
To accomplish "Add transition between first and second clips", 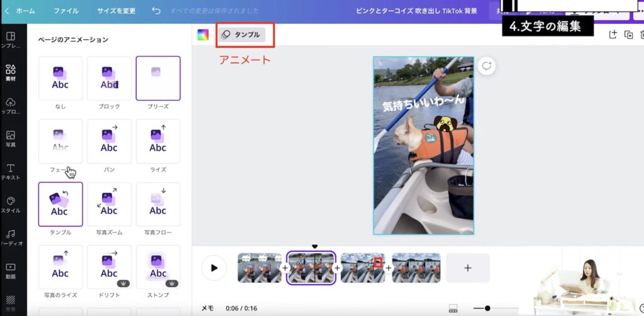I will click(x=285, y=268).
